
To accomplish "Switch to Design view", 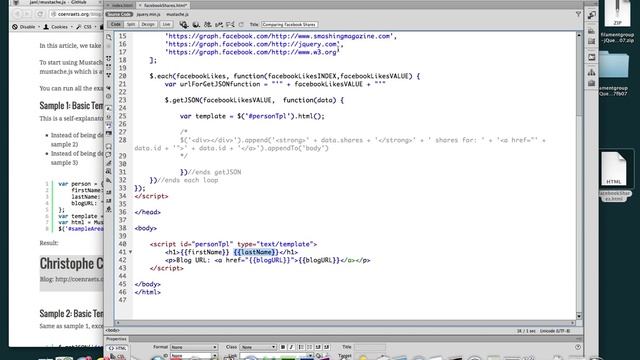I will (x=148, y=24).
